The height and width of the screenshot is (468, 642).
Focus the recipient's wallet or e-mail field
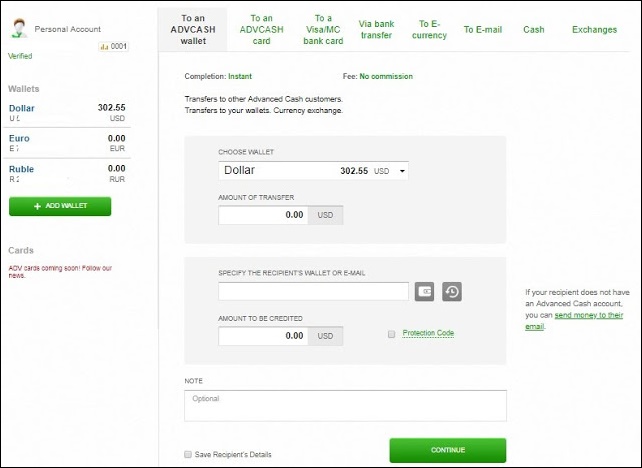313,292
